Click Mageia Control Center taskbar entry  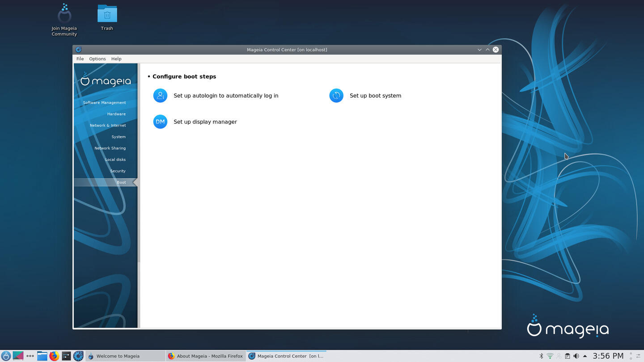coord(286,356)
